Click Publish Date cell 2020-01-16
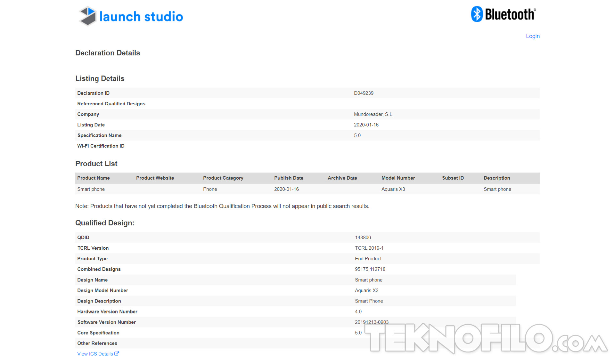The height and width of the screenshot is (364, 615). 286,189
